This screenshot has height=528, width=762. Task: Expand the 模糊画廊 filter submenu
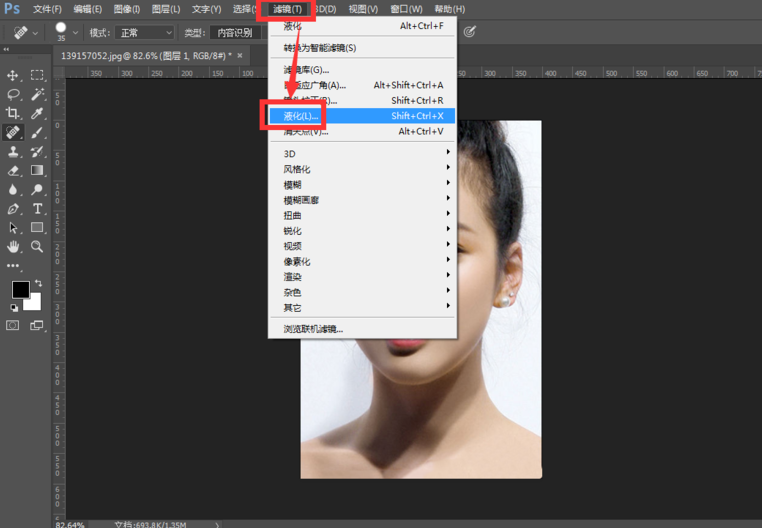[x=362, y=200]
